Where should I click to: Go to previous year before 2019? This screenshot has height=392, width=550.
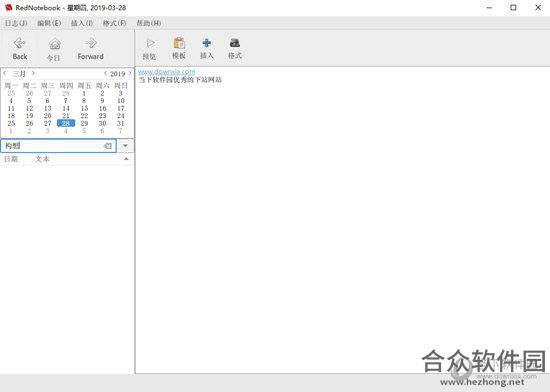(105, 73)
